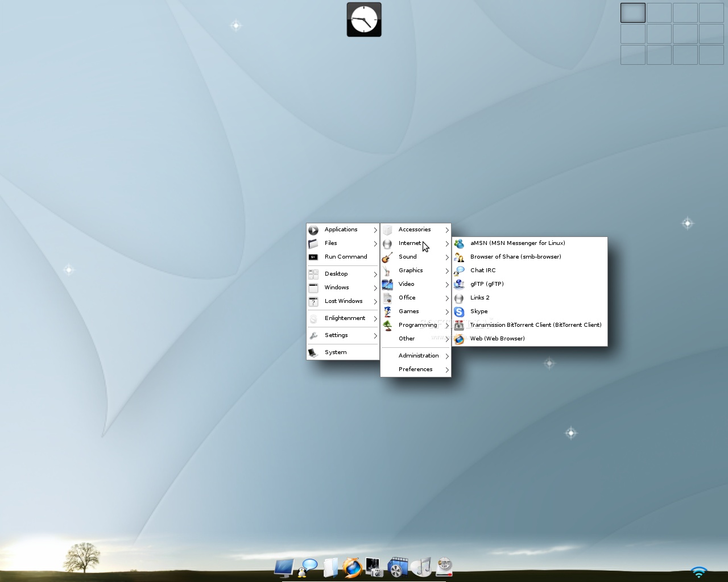Click the wifi signal tray icon

699,573
